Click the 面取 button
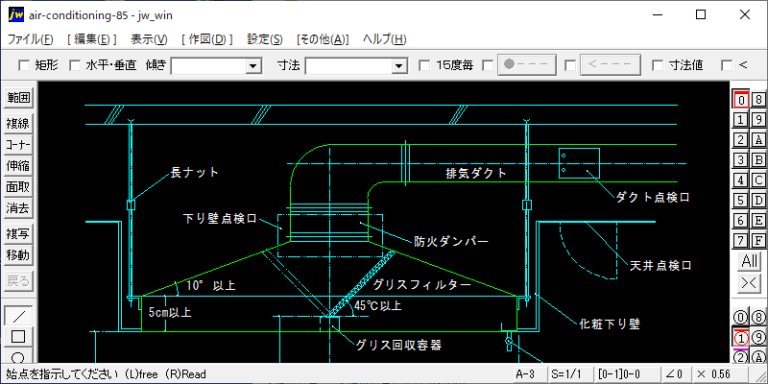The image size is (768, 384). point(18,187)
